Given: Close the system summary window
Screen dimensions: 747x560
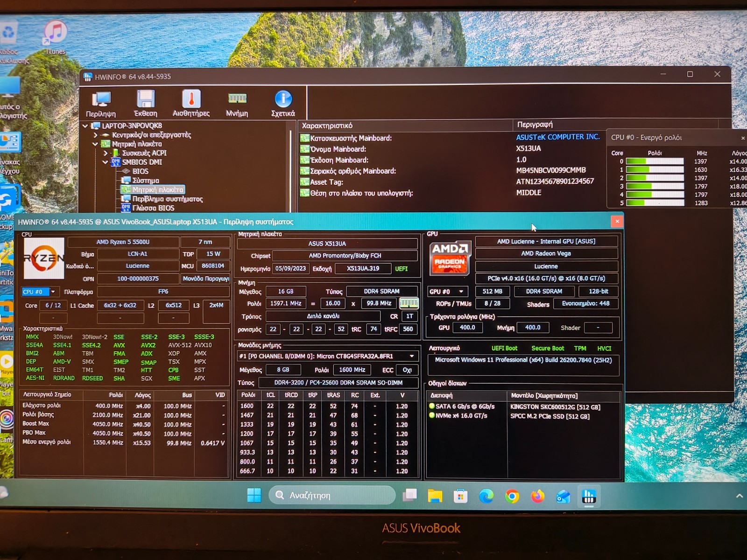Looking at the screenshot, I should (x=617, y=222).
